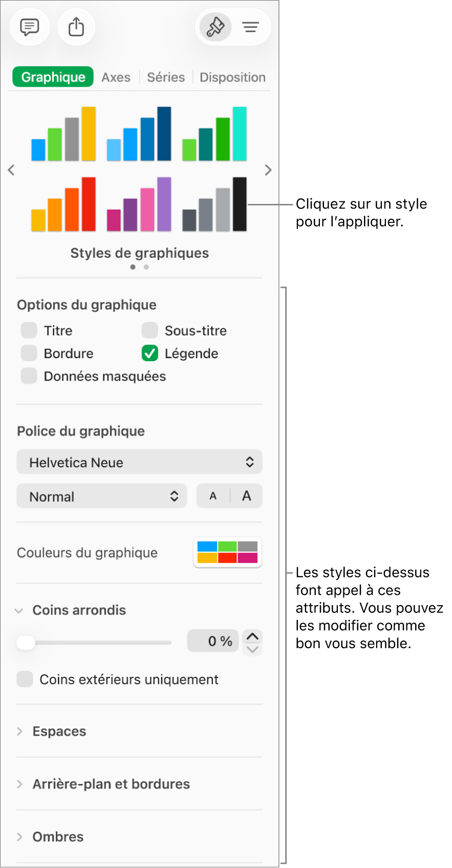Screen dimensions: 452x868
Task: Open the Helvetica Neue font dropdown
Action: [x=139, y=462]
